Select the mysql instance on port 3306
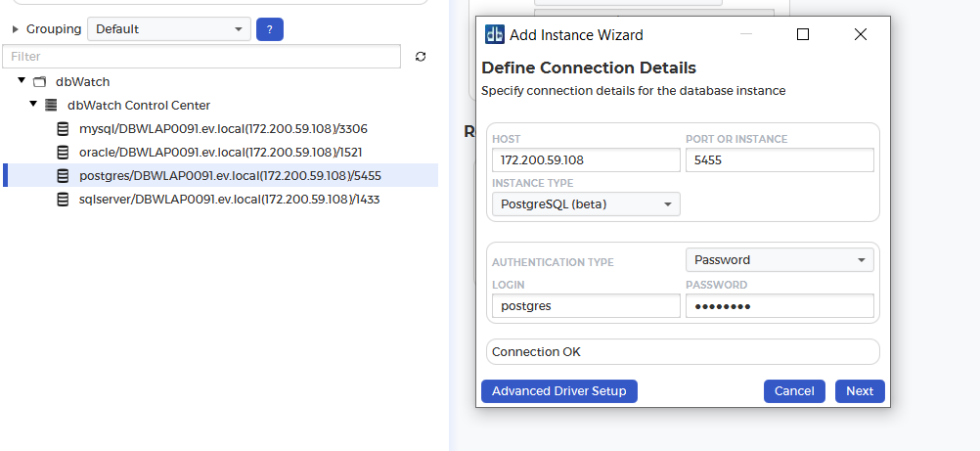Screen dimensions: 980x451 [223, 129]
